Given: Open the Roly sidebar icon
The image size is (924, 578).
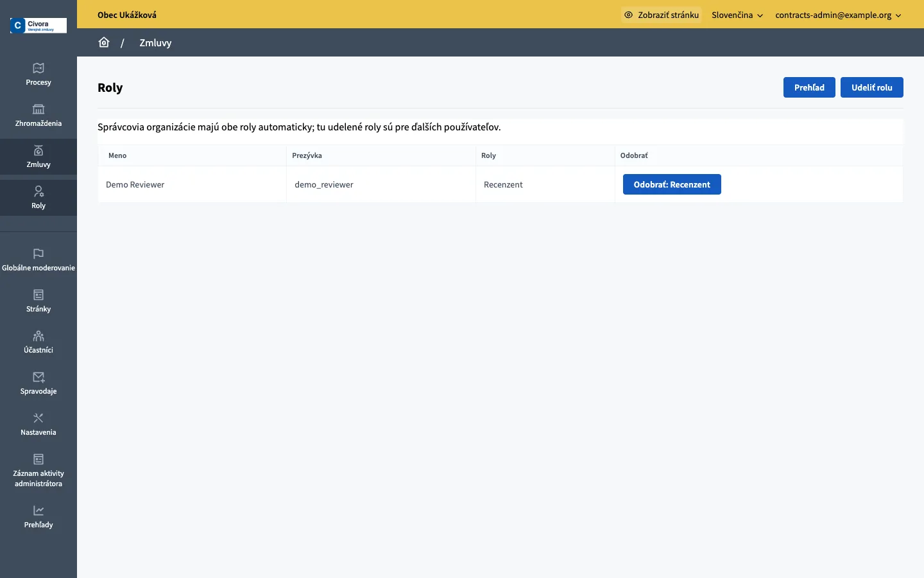Looking at the screenshot, I should coord(38,191).
